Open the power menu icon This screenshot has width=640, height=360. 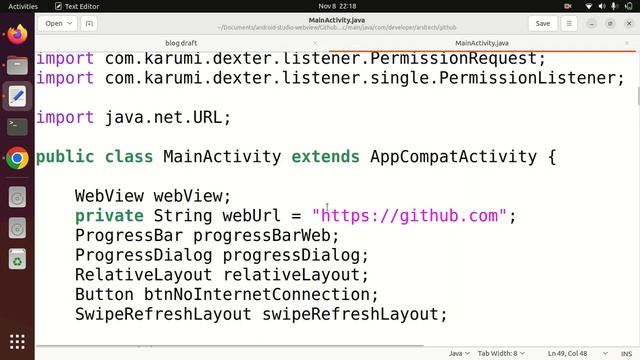[629, 6]
